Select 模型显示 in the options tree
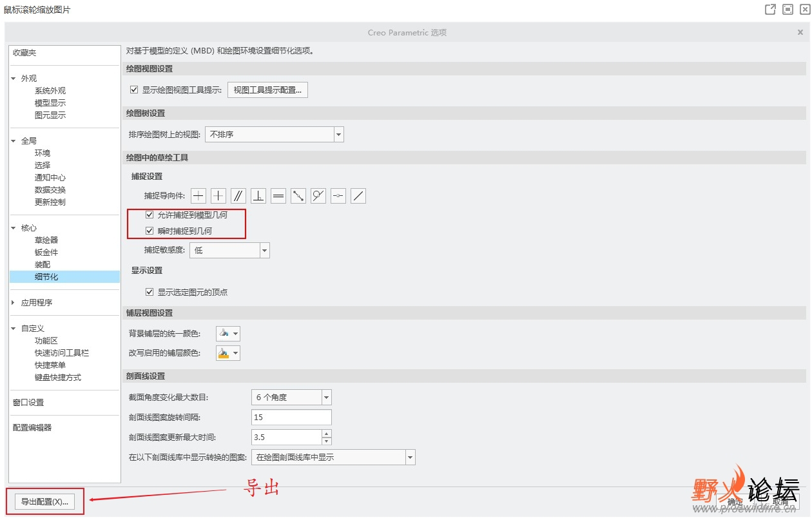 pos(50,103)
